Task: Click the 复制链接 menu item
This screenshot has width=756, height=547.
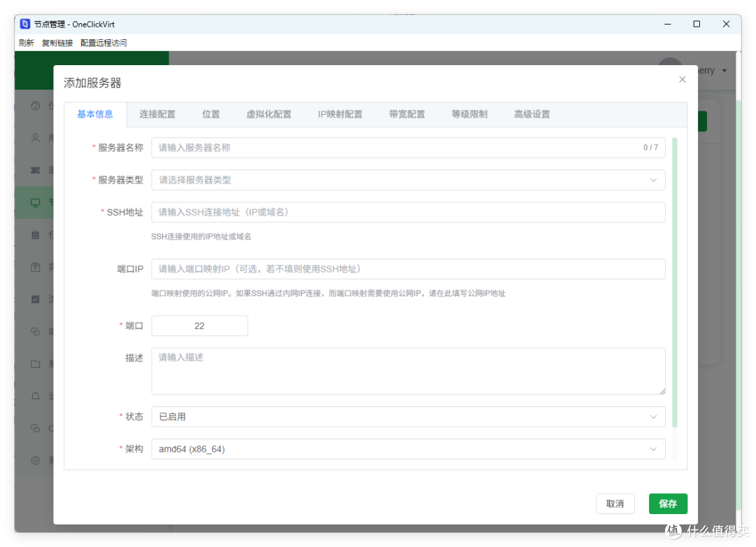Action: pyautogui.click(x=57, y=43)
